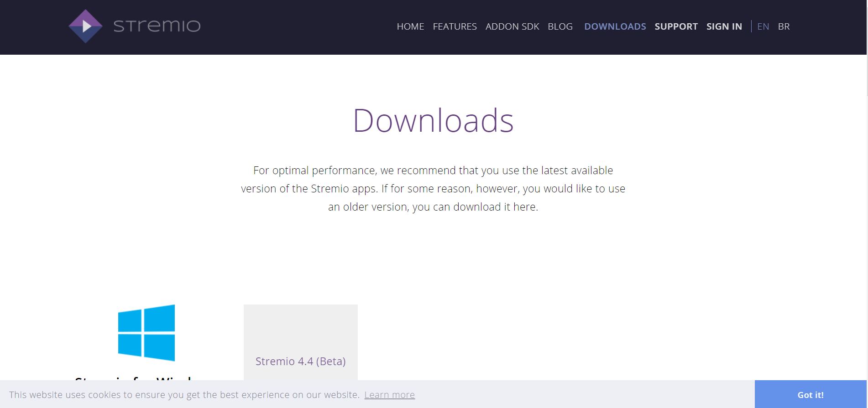Click the Stremio wordmark text
This screenshot has height=408, width=868.
(157, 26)
